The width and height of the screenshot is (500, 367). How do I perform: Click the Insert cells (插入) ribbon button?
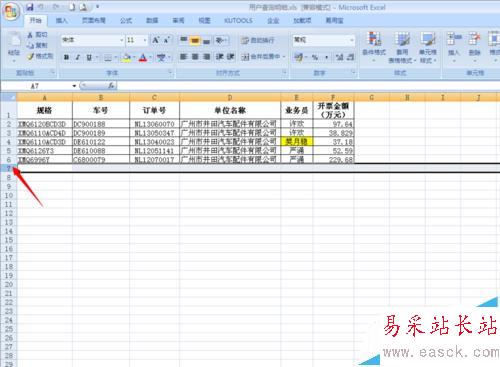pos(454,47)
